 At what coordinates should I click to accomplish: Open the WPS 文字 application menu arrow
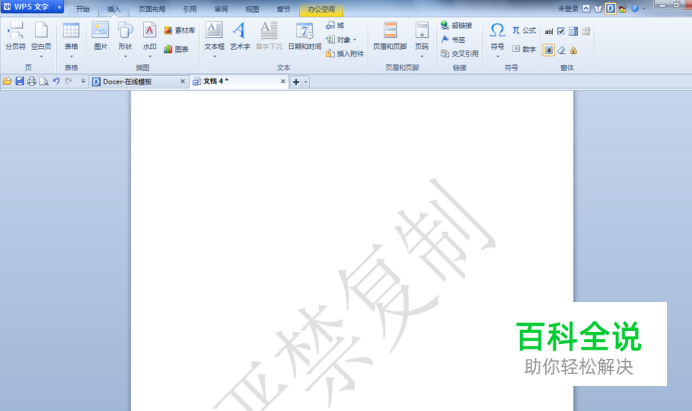pyautogui.click(x=59, y=7)
